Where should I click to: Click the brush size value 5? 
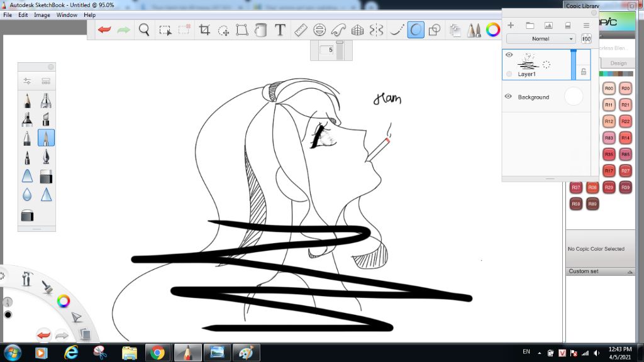click(x=328, y=50)
